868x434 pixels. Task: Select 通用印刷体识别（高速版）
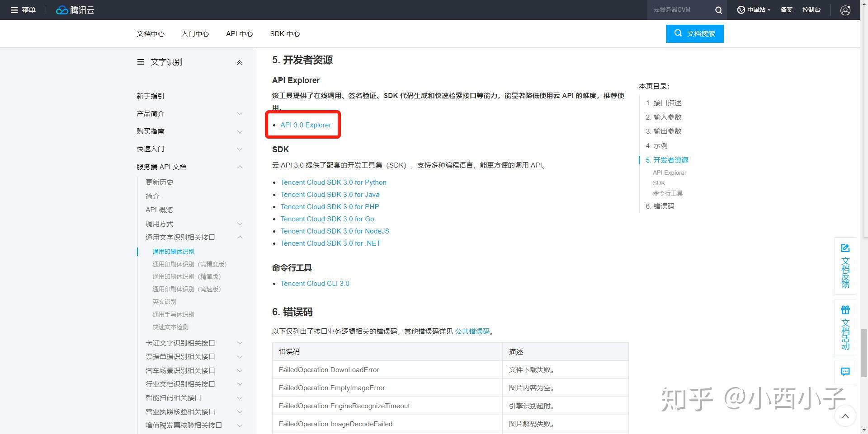tap(187, 289)
